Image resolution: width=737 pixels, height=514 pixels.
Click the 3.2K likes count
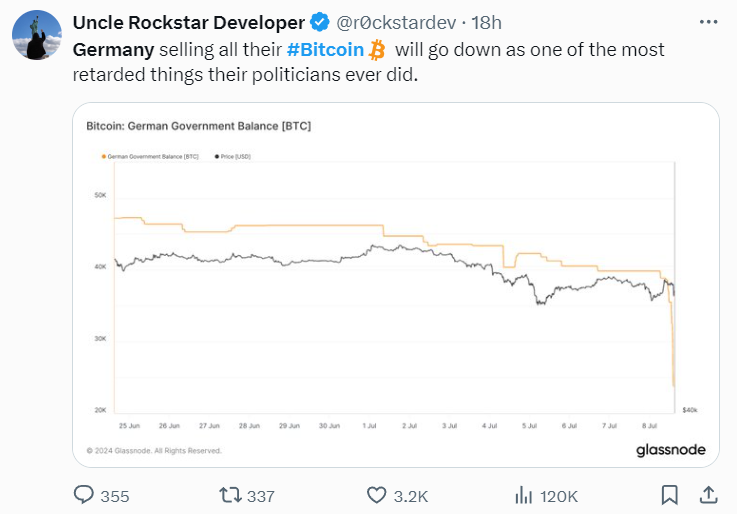[411, 496]
